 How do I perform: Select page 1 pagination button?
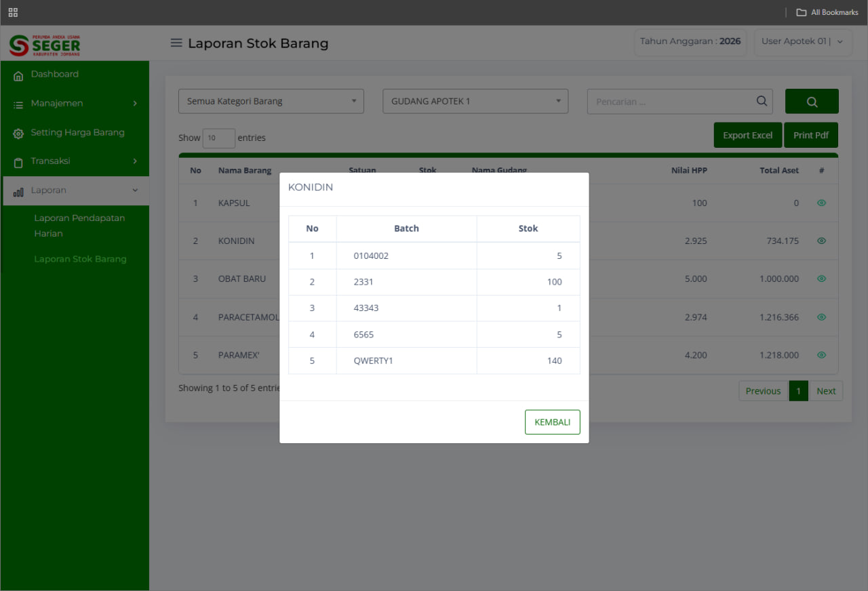799,391
